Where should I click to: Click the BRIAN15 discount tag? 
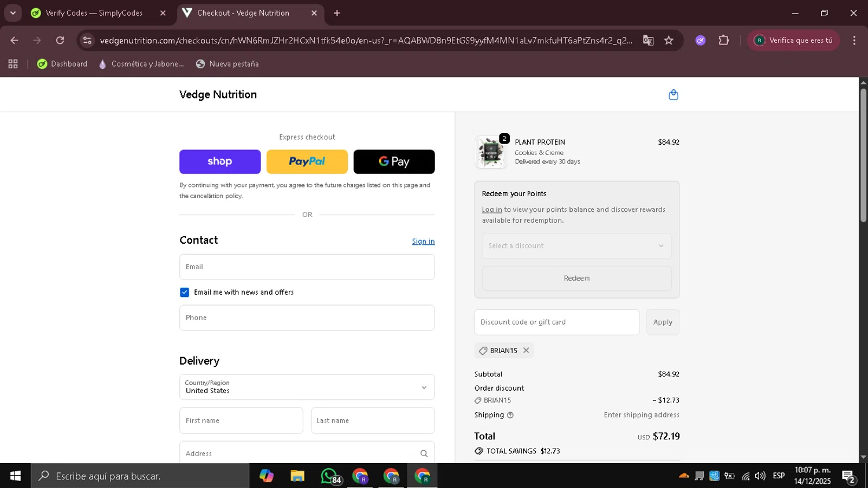click(503, 351)
